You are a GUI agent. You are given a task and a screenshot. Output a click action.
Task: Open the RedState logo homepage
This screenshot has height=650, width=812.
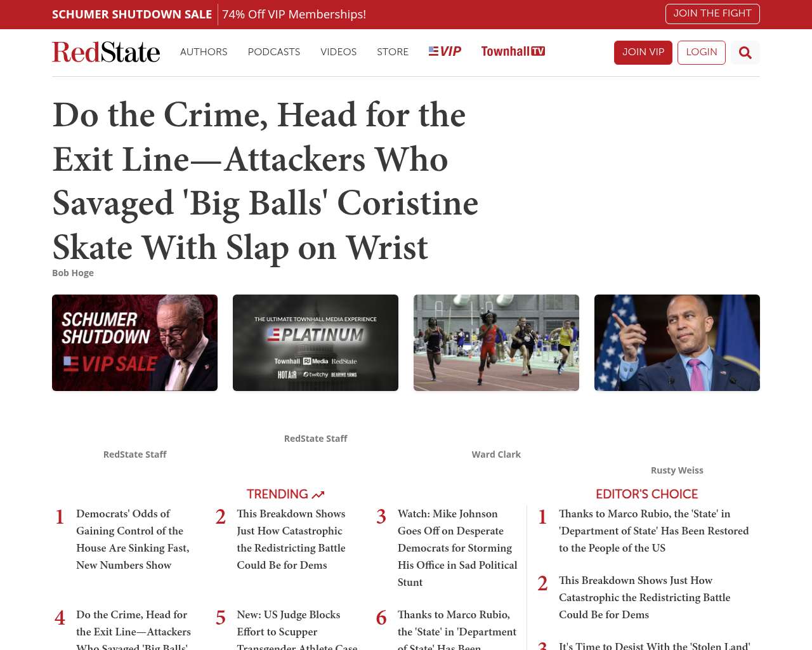(x=106, y=52)
